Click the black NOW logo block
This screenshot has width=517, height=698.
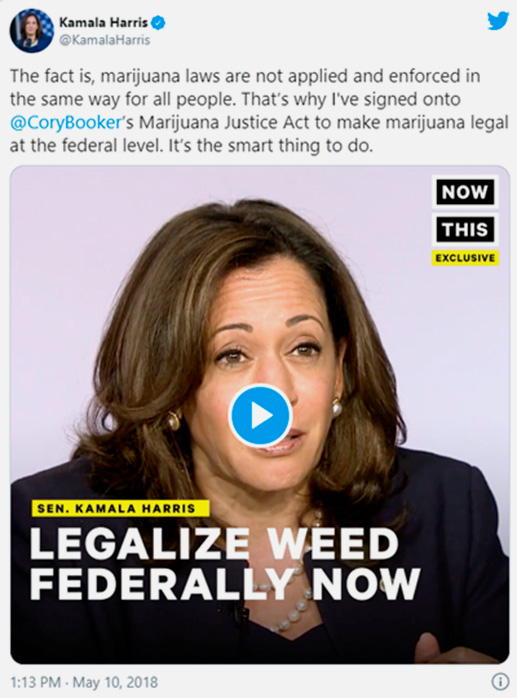click(x=465, y=192)
